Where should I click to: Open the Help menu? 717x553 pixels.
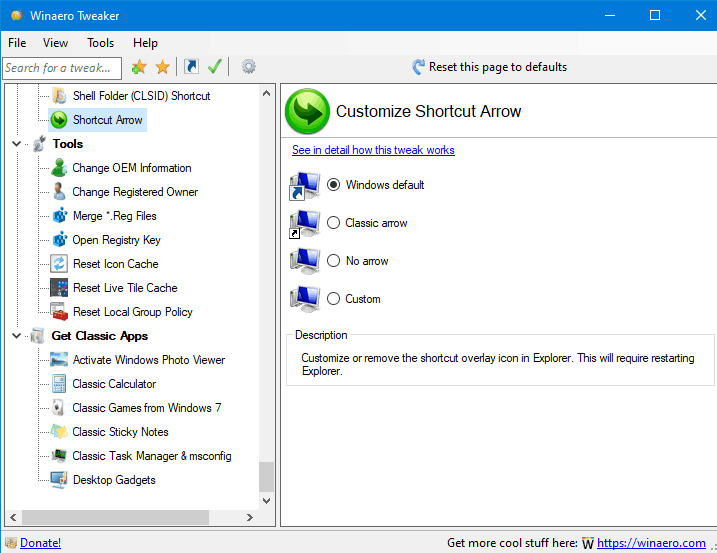[x=145, y=43]
